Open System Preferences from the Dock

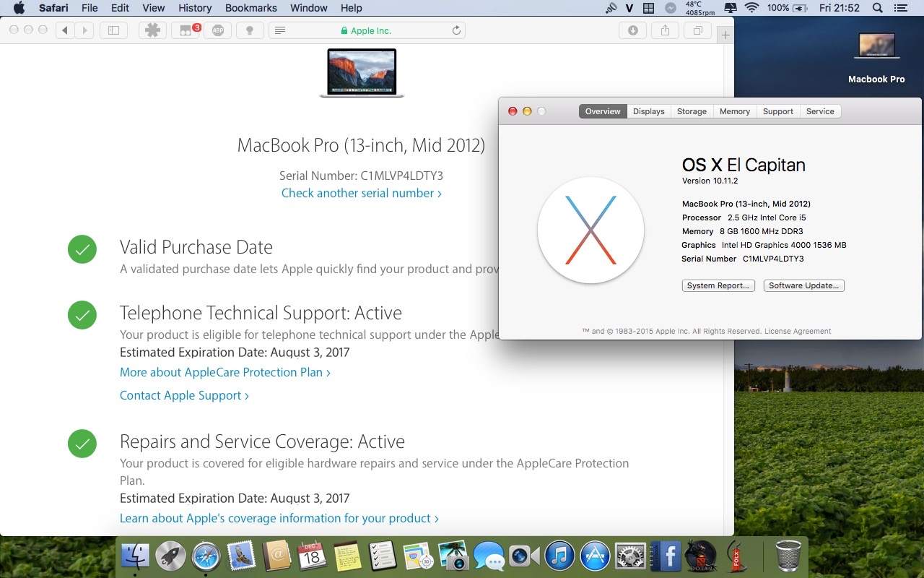click(x=629, y=556)
